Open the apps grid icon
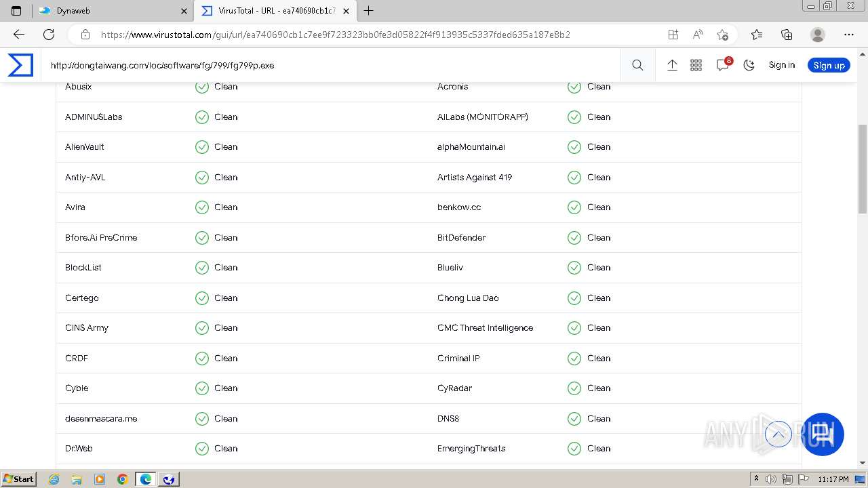 click(x=696, y=65)
